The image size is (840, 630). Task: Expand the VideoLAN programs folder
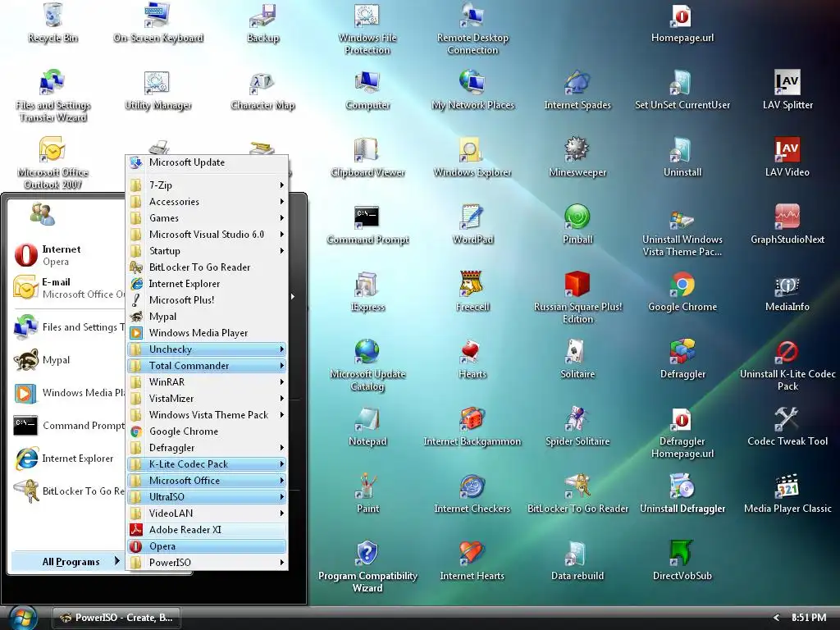pos(207,514)
